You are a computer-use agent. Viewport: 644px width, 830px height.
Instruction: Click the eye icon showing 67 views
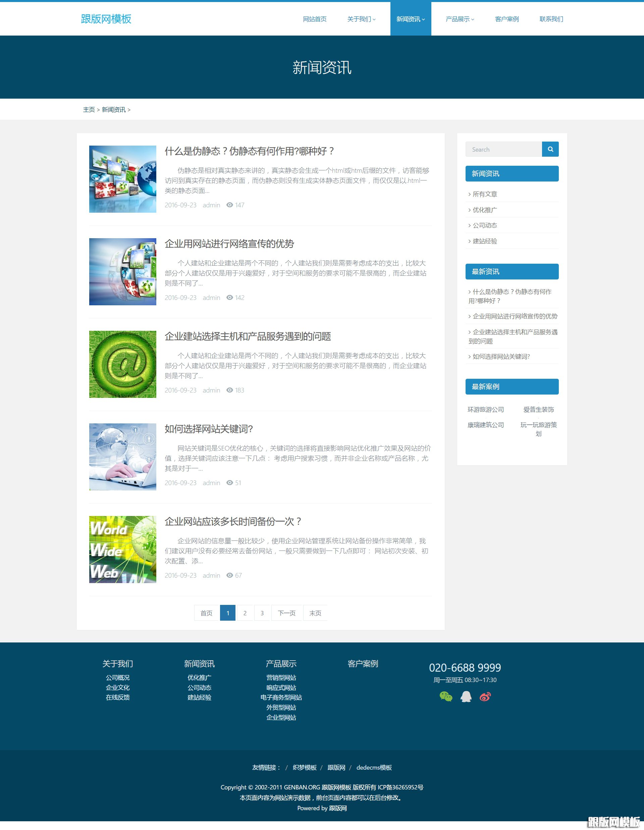[x=229, y=575]
